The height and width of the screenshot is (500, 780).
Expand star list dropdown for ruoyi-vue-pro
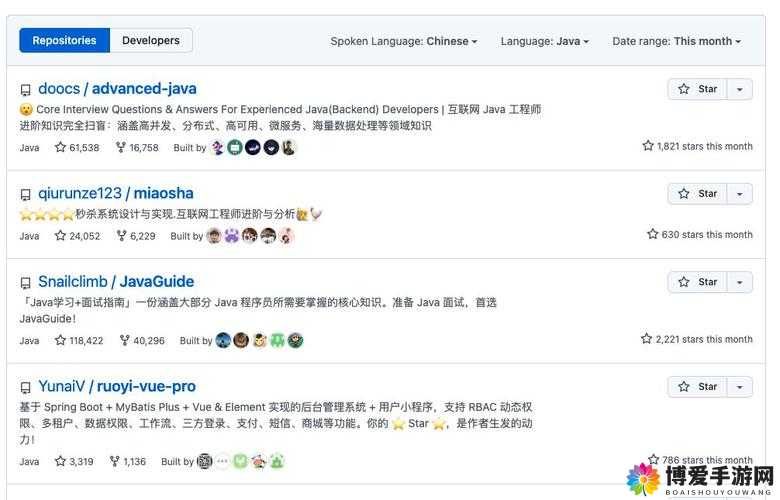click(x=740, y=387)
